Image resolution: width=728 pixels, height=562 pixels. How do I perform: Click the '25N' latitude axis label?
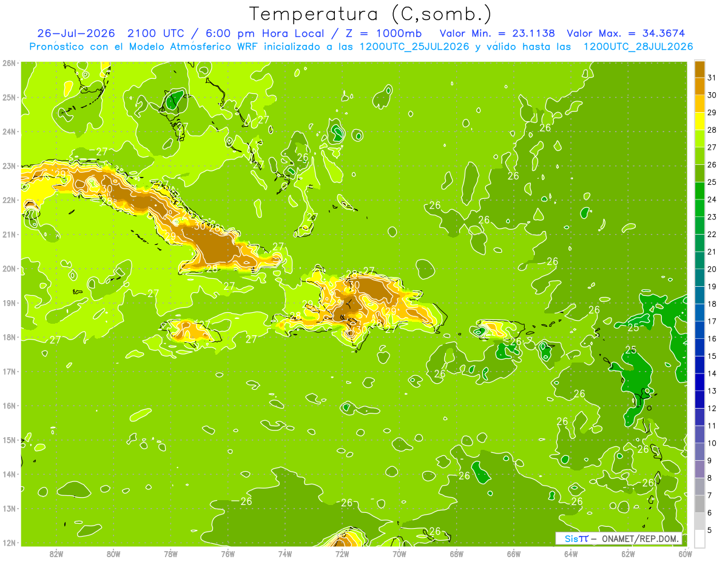9,98
